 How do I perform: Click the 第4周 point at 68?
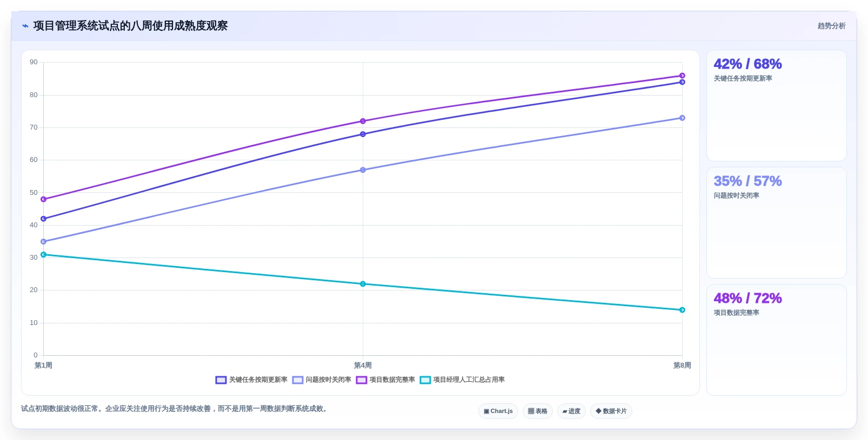coord(363,134)
